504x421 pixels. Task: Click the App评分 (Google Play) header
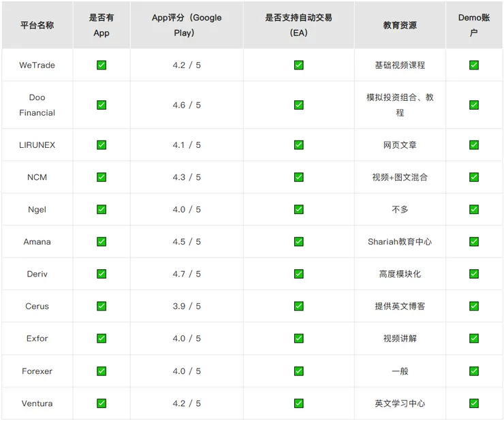tap(187, 25)
